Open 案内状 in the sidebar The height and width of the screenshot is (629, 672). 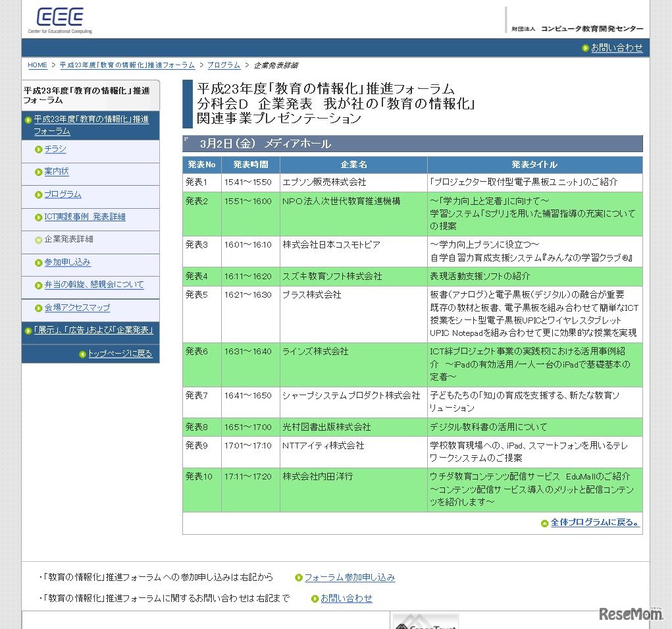click(x=57, y=172)
